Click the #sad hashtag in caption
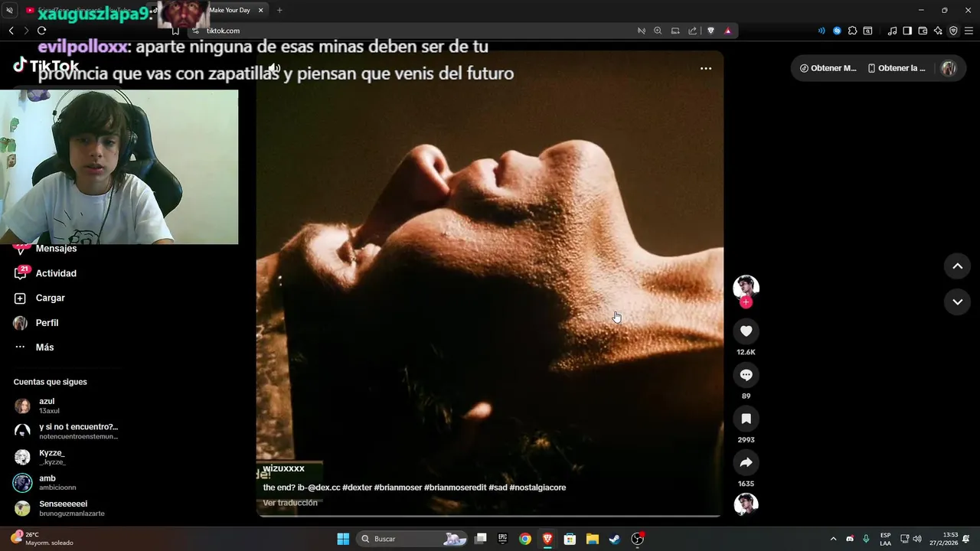 498,487
